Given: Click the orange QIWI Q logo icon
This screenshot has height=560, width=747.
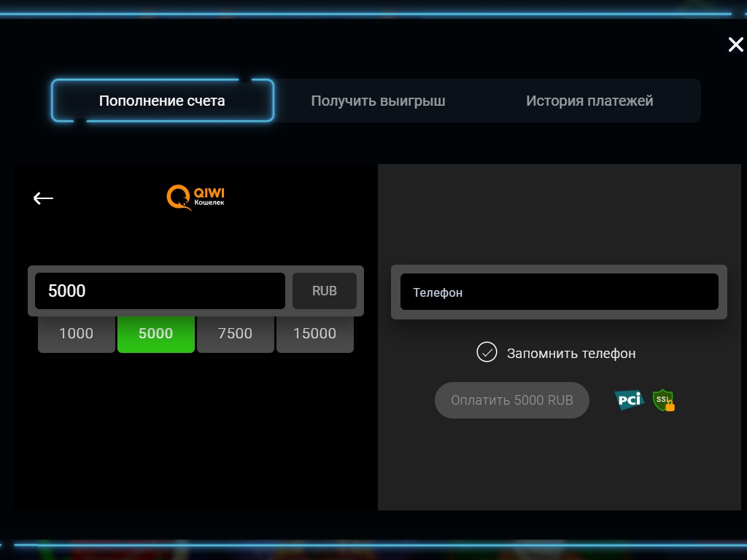Looking at the screenshot, I should (178, 197).
